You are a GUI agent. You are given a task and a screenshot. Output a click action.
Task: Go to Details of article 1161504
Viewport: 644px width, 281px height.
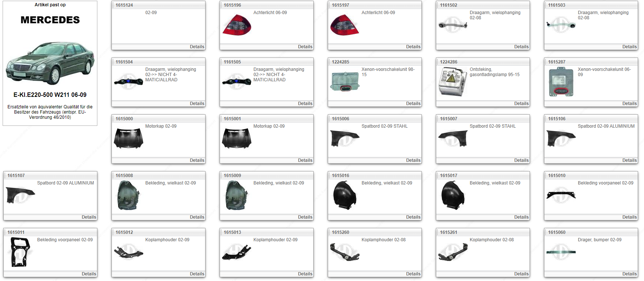[x=197, y=104]
